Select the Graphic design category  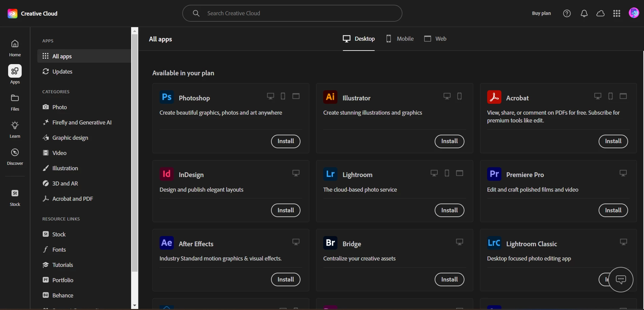[x=84, y=138]
